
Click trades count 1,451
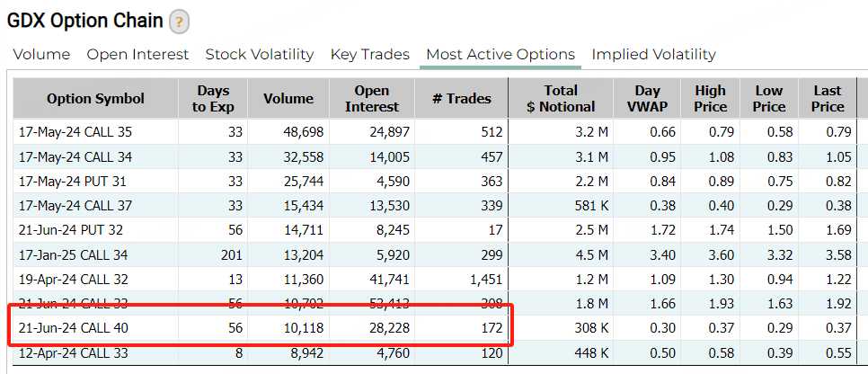pos(485,280)
